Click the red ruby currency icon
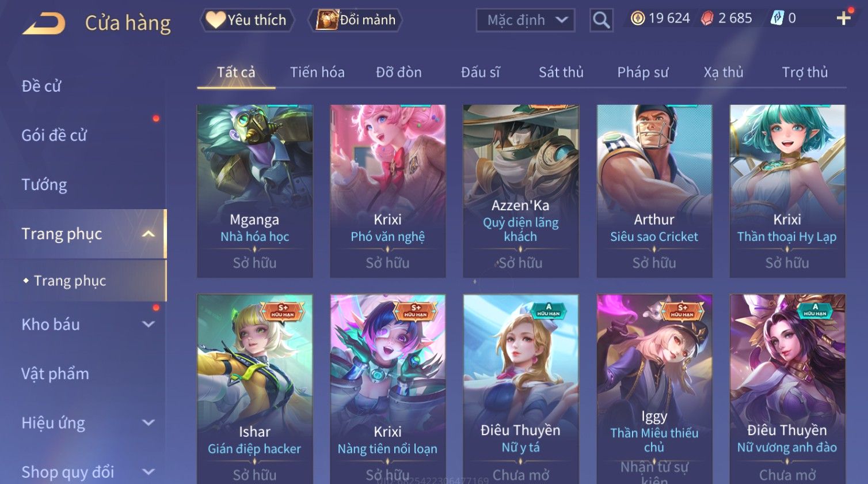This screenshot has height=484, width=868. 707,19
